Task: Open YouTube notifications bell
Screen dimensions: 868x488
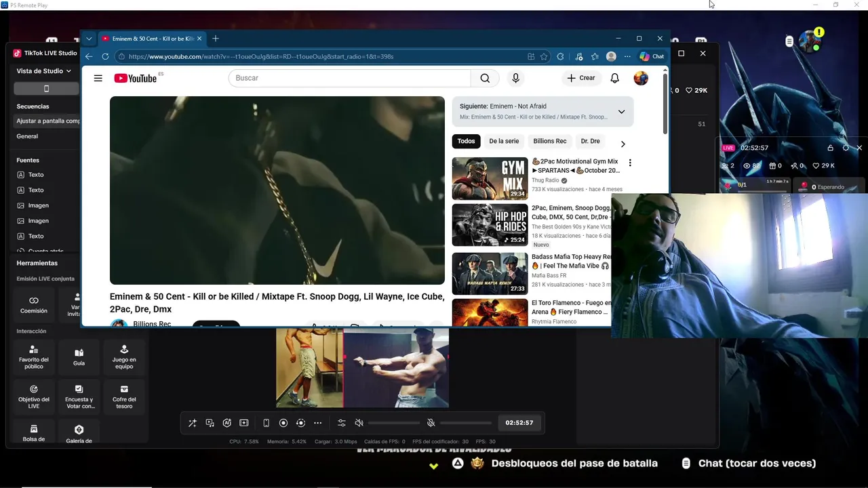Action: click(614, 78)
